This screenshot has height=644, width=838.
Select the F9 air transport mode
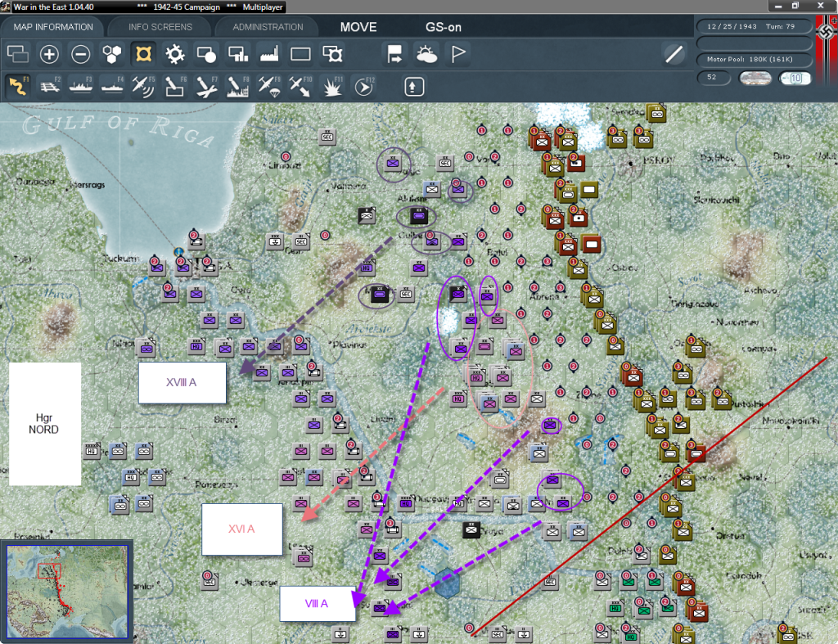click(268, 86)
